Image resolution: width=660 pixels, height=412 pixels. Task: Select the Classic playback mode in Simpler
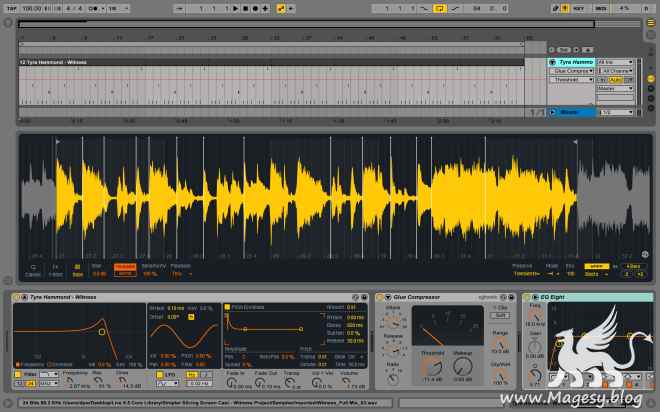33,271
